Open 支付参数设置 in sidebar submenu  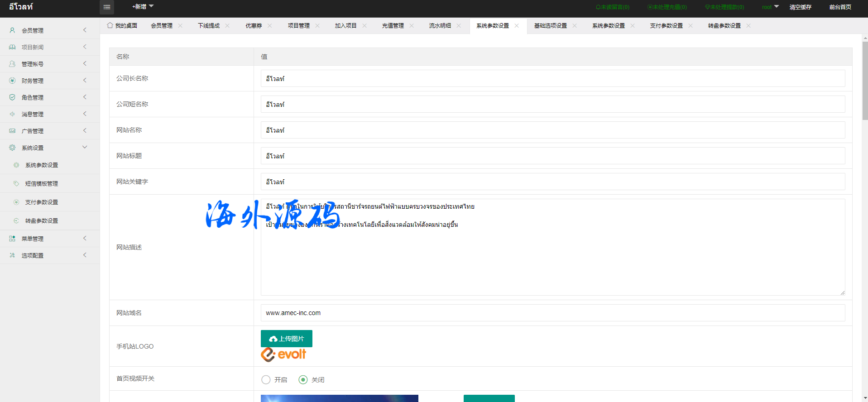pyautogui.click(x=42, y=202)
